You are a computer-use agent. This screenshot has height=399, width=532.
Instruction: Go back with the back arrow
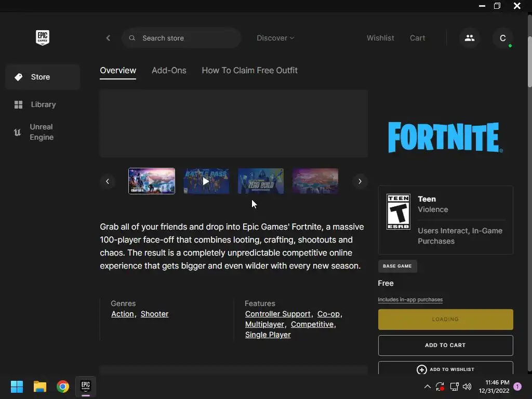click(108, 38)
